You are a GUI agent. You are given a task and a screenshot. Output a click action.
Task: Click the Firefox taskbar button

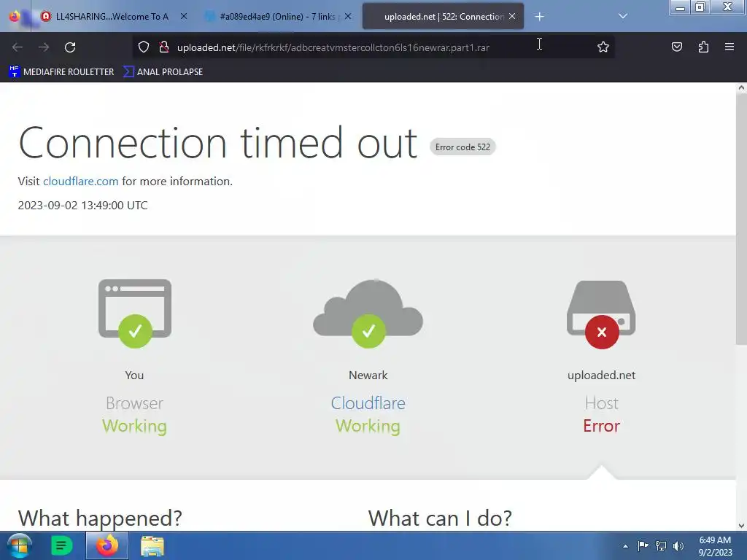tap(107, 545)
